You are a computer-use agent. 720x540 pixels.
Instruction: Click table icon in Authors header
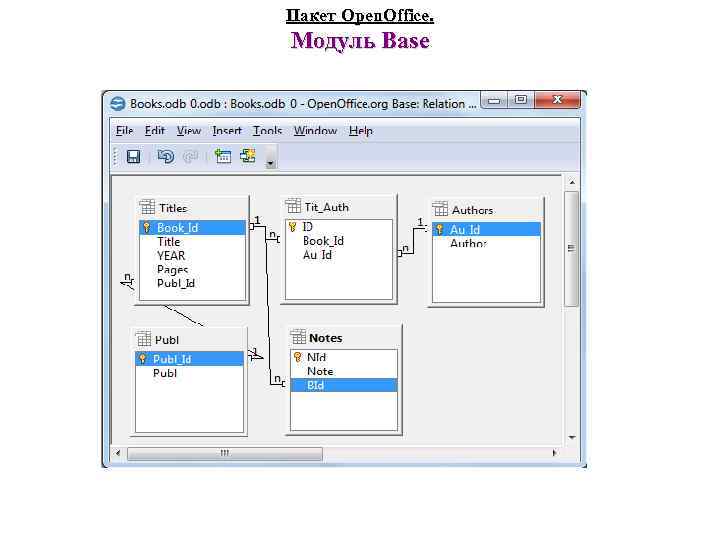[x=440, y=209]
